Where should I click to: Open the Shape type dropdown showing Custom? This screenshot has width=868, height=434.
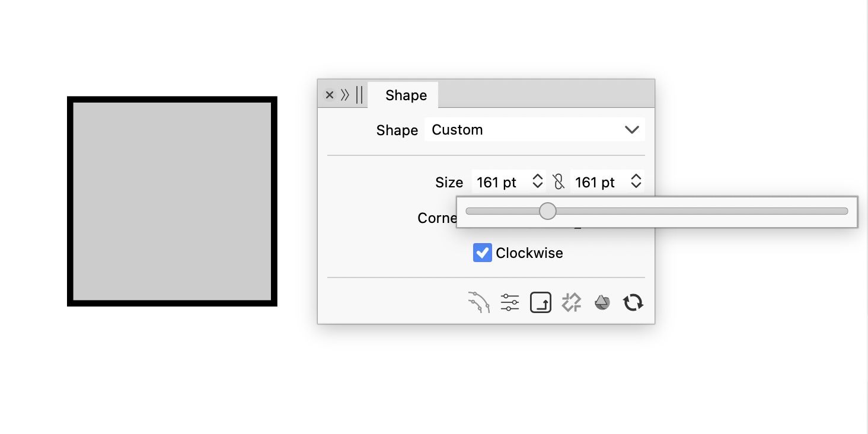click(x=534, y=130)
